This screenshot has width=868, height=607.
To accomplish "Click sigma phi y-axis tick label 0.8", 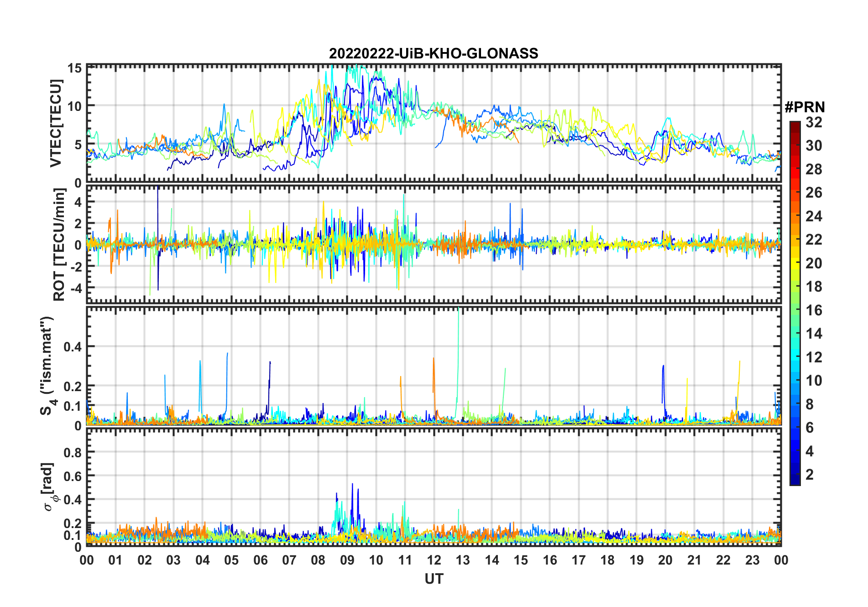I will click(73, 452).
